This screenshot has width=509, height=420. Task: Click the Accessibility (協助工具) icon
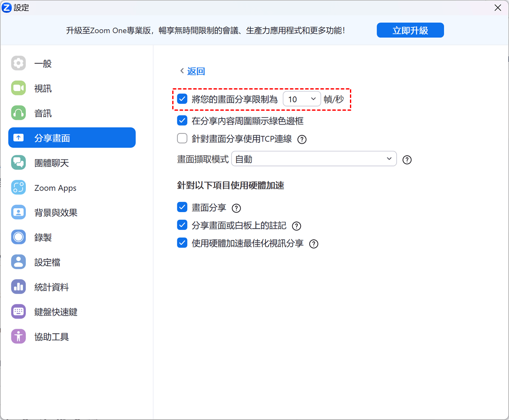pos(18,336)
